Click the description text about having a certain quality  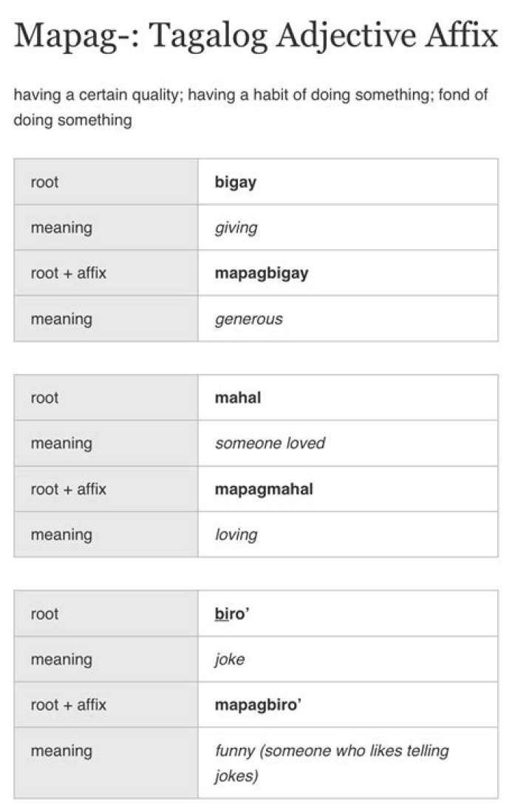pyautogui.click(x=250, y=107)
